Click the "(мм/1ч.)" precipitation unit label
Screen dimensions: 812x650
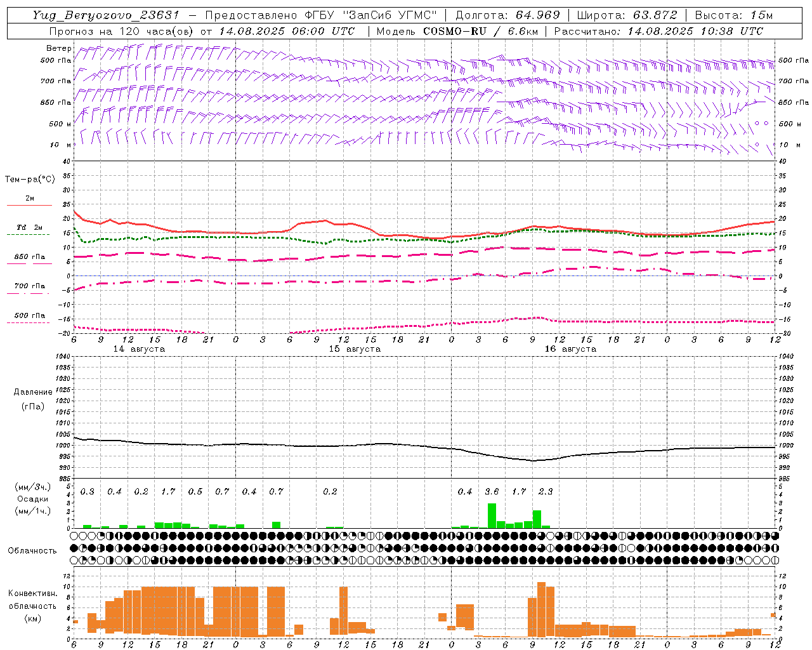click(32, 511)
